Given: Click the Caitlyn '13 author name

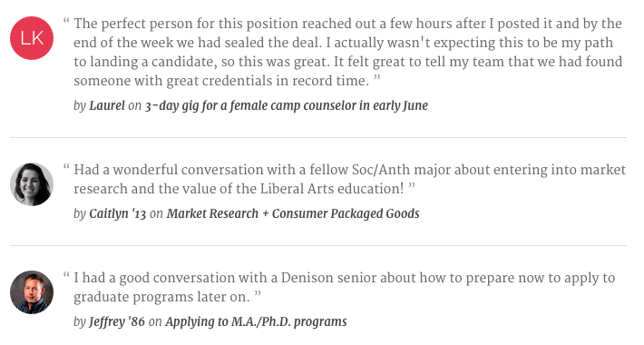Looking at the screenshot, I should pos(118,214).
